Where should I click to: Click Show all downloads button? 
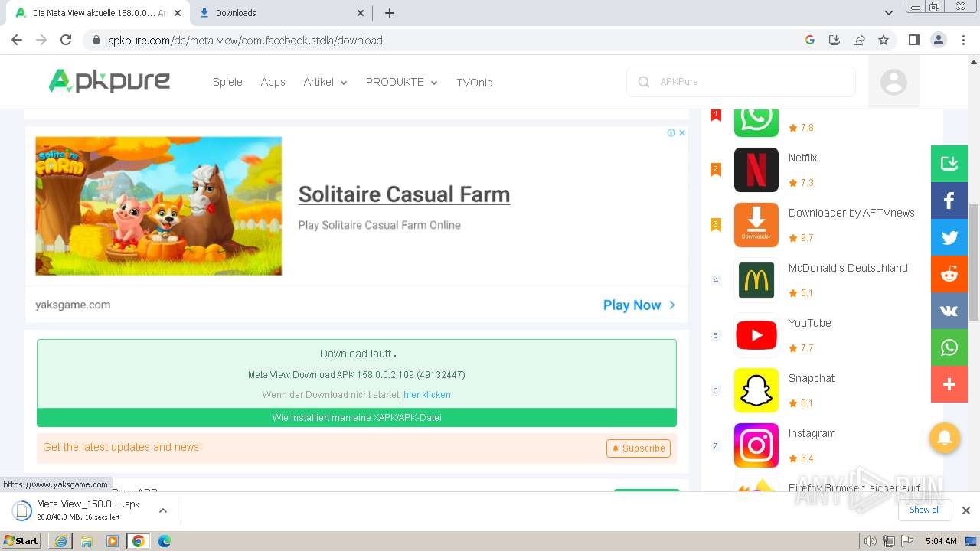[925, 510]
